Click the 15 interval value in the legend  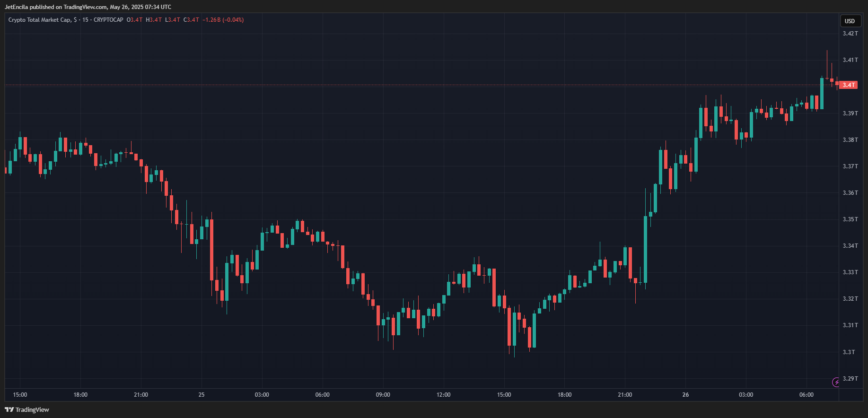click(x=85, y=20)
